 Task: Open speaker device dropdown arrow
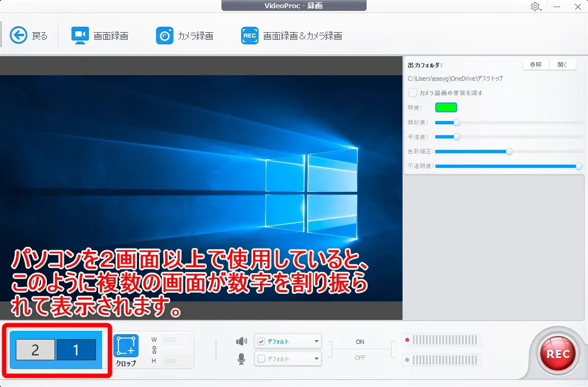316,341
